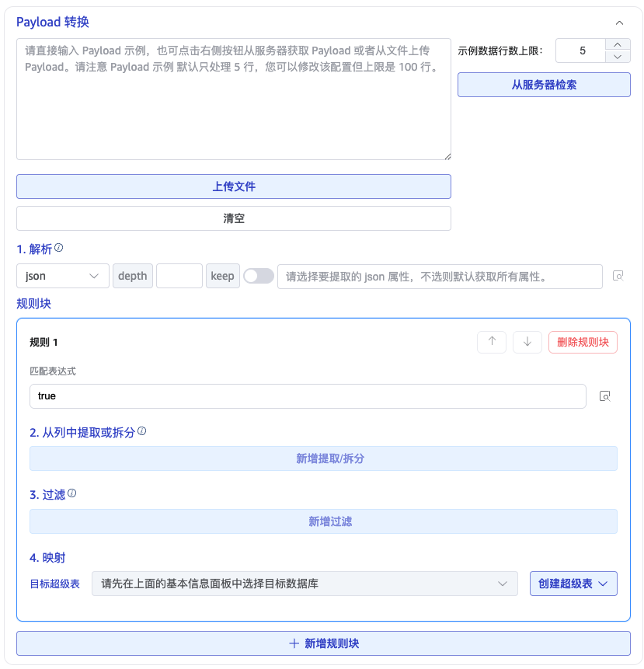Decrease the 示例数据行数上限 value

[617, 57]
